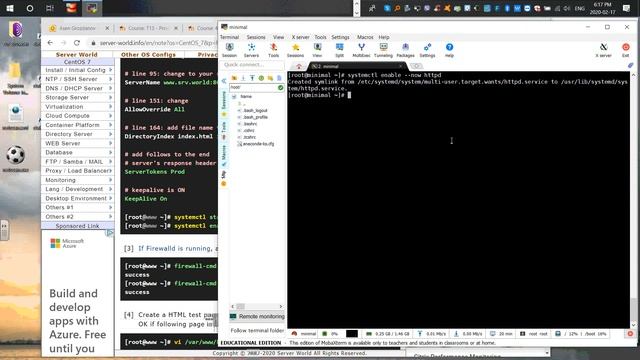Viewport: 640px width, 360px height.
Task: Click the red Exit toolbar icon
Action: click(x=625, y=50)
